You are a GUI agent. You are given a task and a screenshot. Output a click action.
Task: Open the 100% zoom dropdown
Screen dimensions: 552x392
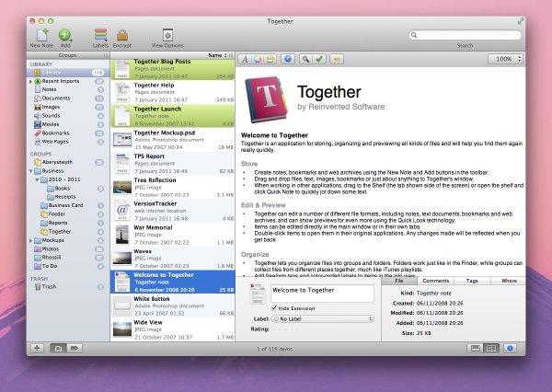click(505, 59)
